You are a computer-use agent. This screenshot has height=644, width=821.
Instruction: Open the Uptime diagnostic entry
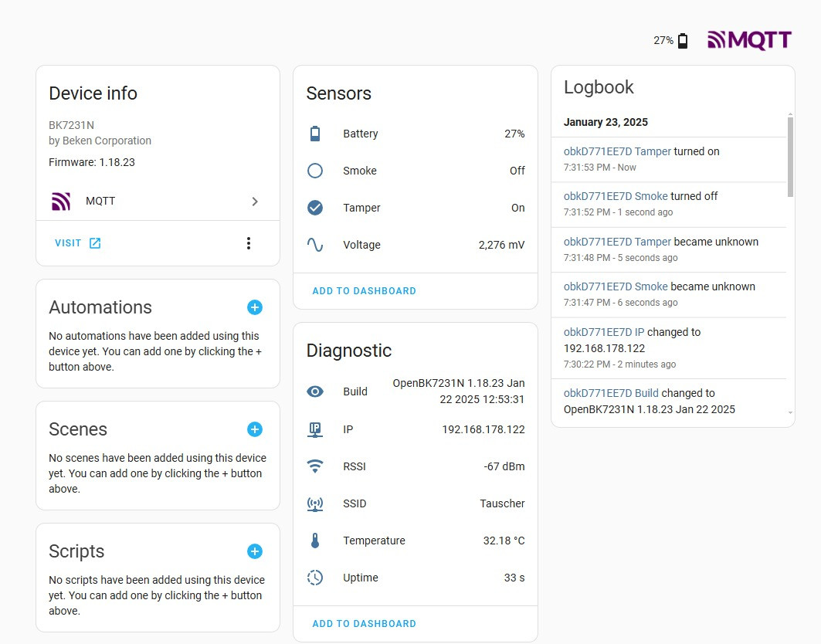(x=416, y=578)
